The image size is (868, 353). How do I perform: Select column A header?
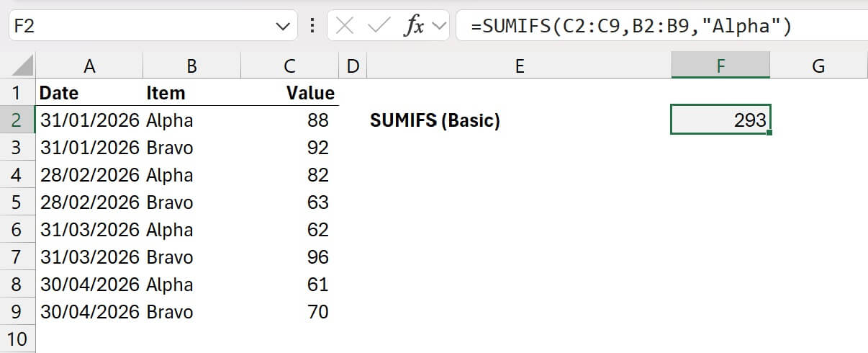coord(89,66)
